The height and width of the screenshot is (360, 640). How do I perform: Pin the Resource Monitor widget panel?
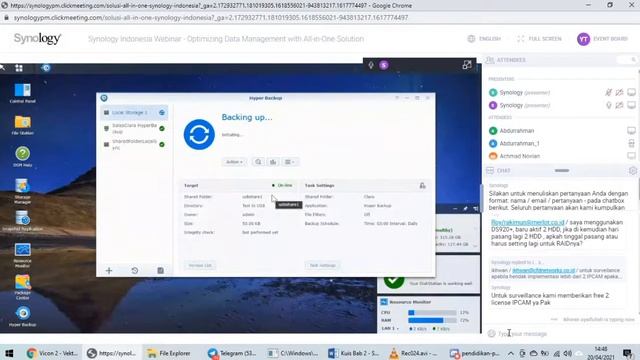(x=465, y=209)
